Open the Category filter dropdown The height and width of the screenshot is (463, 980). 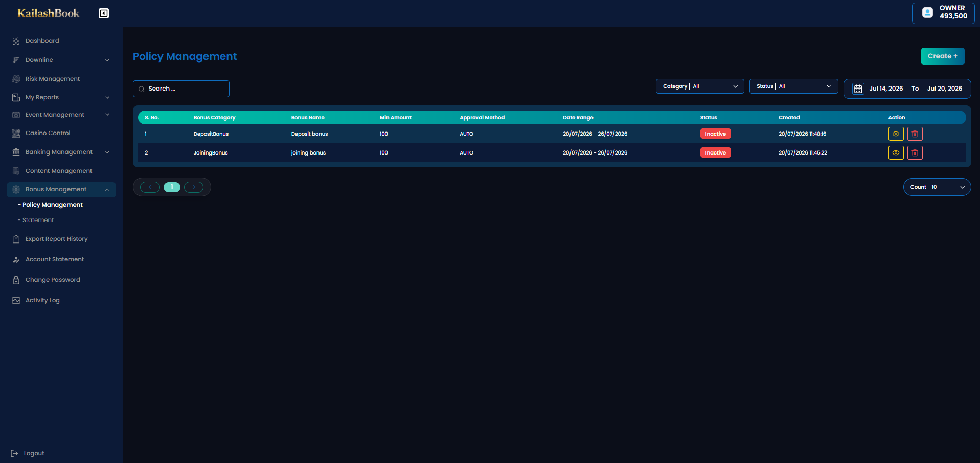[700, 86]
